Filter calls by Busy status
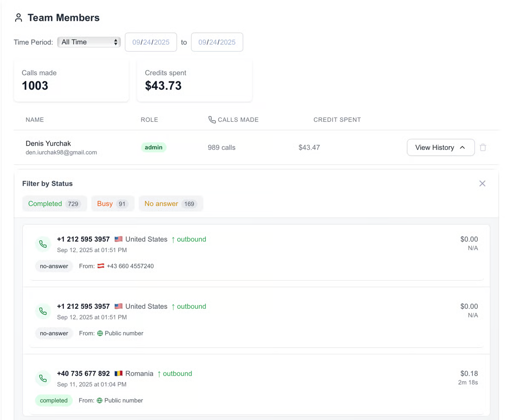Image resolution: width=511 pixels, height=420 pixels. click(x=112, y=204)
